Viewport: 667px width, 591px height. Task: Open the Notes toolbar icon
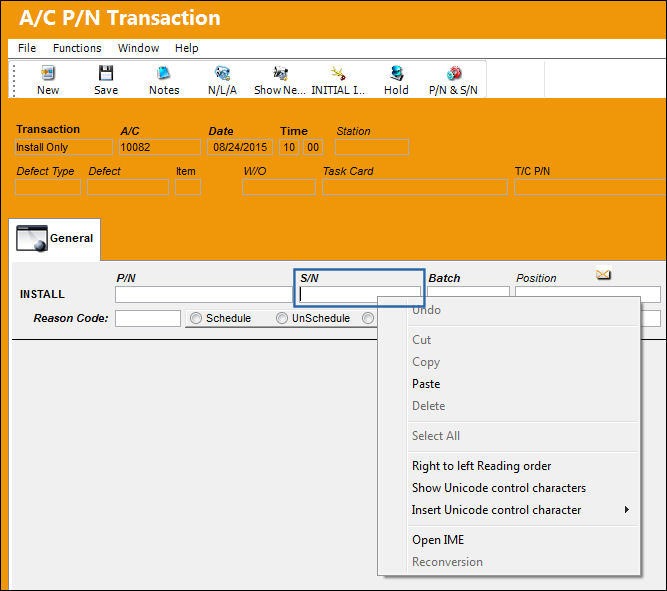pos(164,73)
